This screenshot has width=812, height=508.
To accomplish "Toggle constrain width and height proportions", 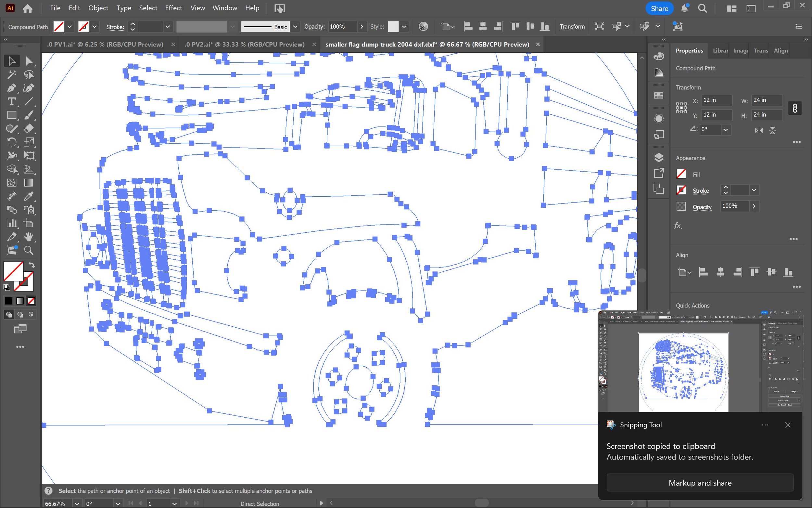I will tap(794, 108).
